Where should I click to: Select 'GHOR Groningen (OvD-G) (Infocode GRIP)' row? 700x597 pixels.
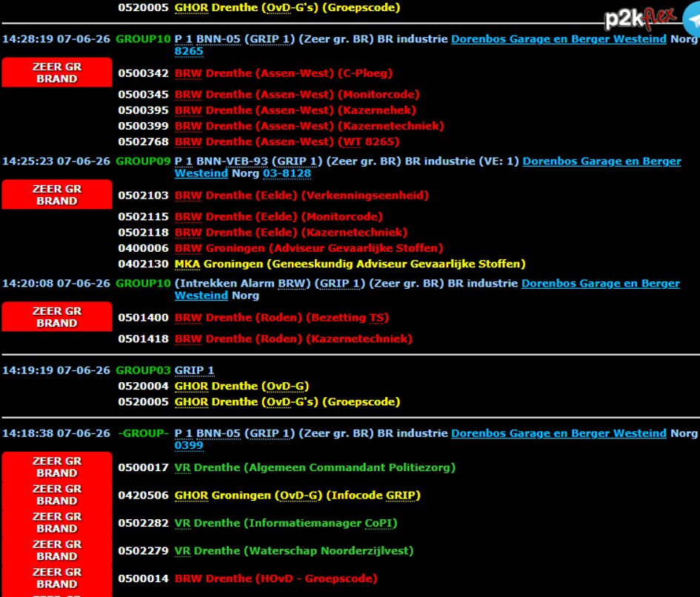(x=297, y=496)
